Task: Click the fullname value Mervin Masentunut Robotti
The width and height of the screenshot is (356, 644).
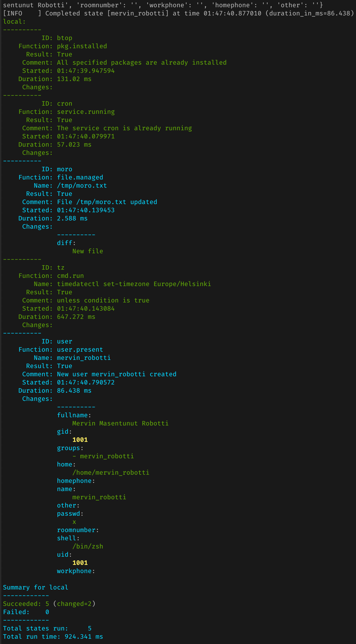Action: [x=120, y=424]
